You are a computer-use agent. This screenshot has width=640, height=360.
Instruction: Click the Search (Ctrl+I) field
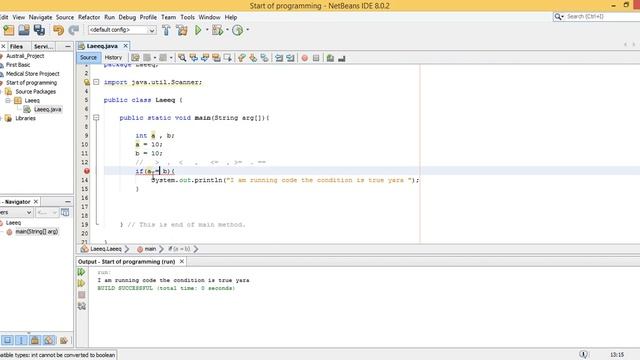pos(596,17)
